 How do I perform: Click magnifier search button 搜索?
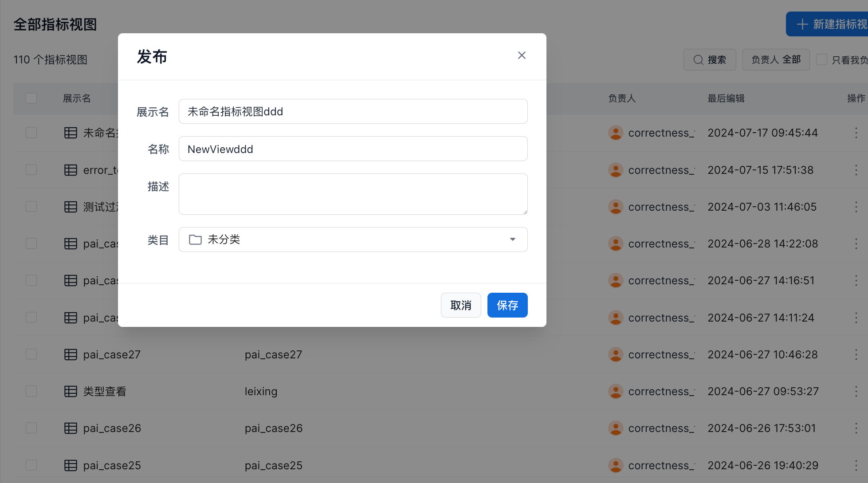[x=710, y=60]
